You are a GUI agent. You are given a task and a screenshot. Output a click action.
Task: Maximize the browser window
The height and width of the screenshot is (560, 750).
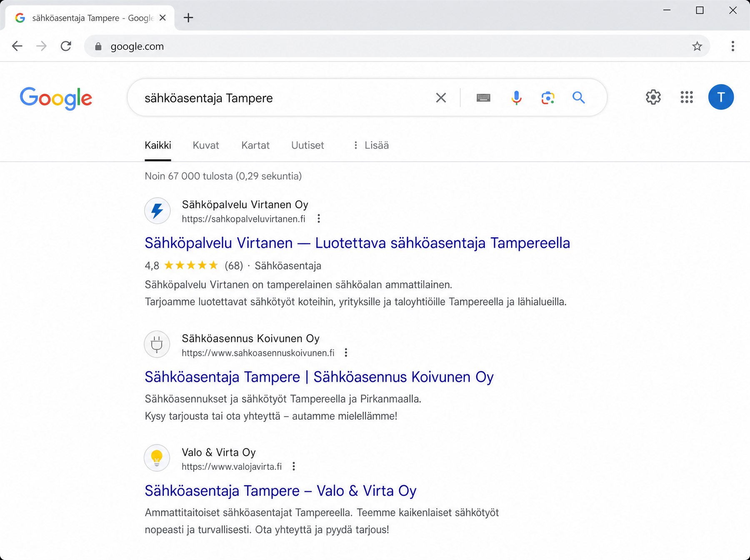[x=700, y=10]
